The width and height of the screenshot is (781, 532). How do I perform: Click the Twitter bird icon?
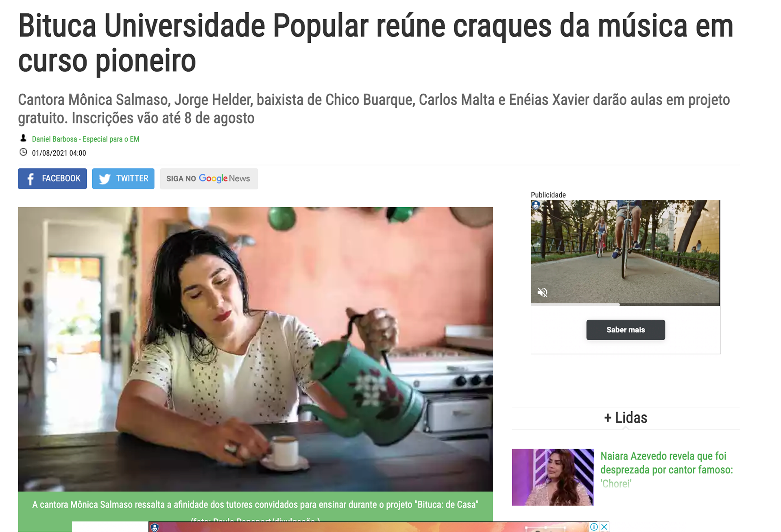(x=105, y=179)
